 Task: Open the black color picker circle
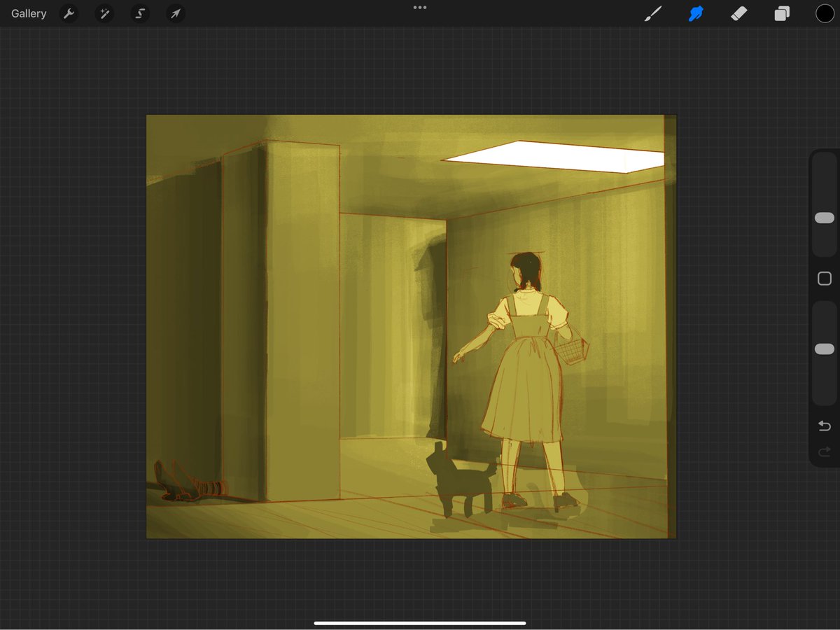coord(825,13)
